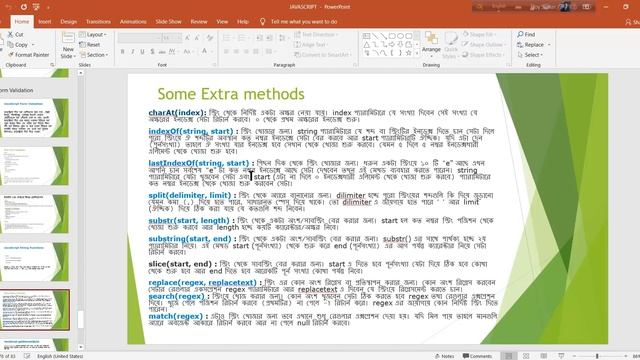
Task: Pick the triangle shape in the shapes gallery
Action: [x=367, y=44]
